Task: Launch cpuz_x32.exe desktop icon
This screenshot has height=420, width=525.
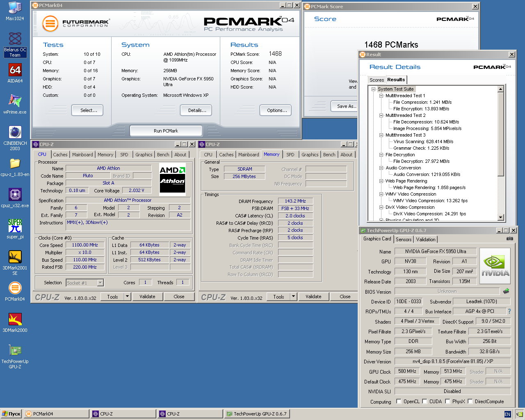Action: pos(15,198)
